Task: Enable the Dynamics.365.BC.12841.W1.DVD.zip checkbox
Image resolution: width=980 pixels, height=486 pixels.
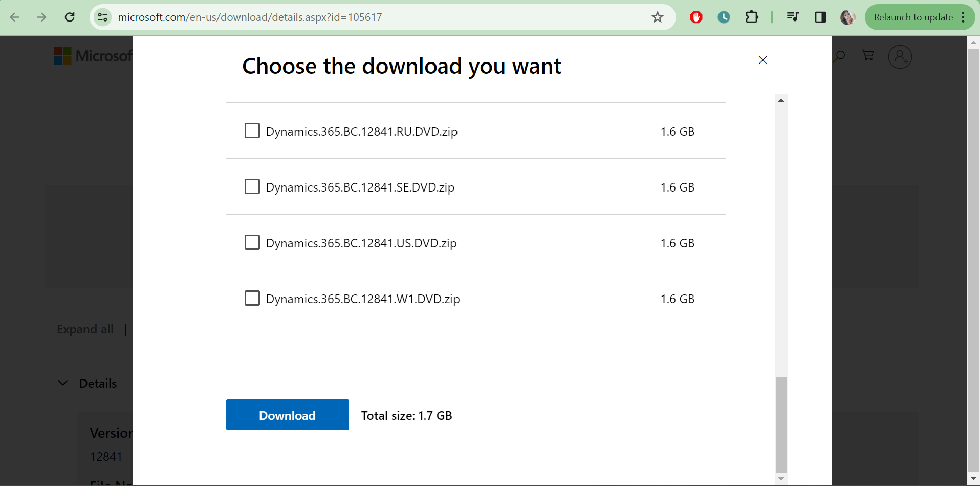Action: (252, 298)
